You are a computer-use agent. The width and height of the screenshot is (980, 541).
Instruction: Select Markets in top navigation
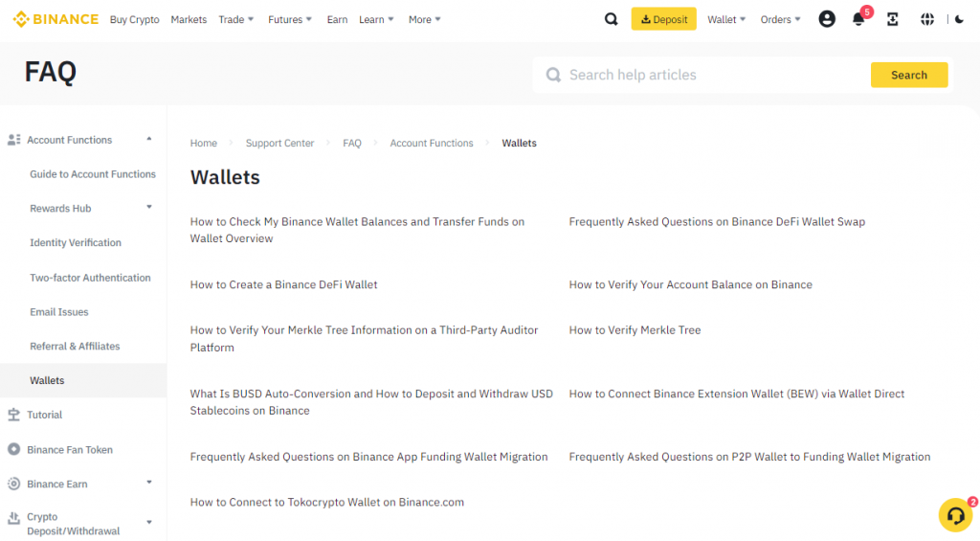coord(189,19)
